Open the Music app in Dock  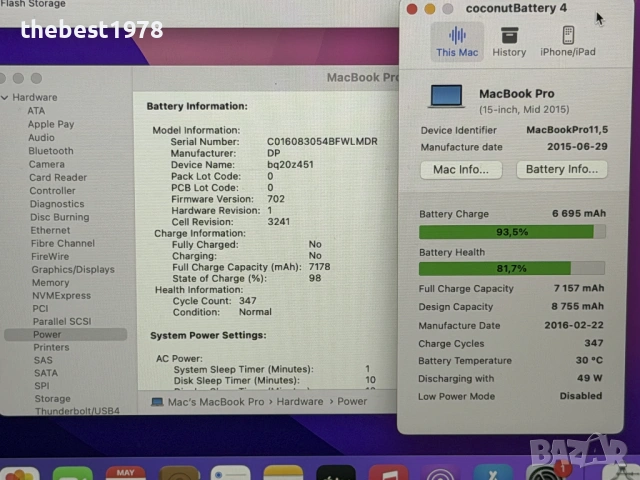click(388, 473)
